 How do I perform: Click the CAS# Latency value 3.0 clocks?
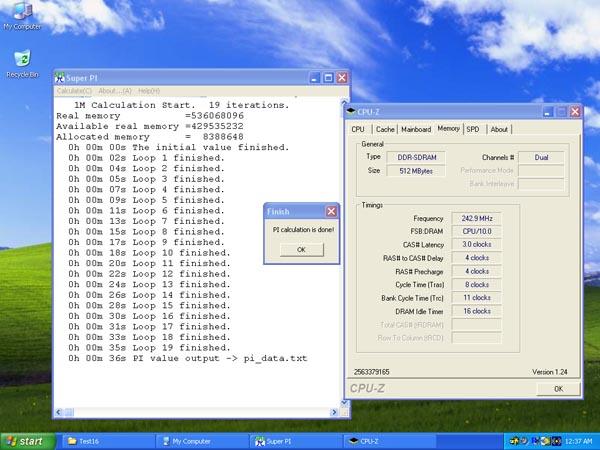point(477,245)
